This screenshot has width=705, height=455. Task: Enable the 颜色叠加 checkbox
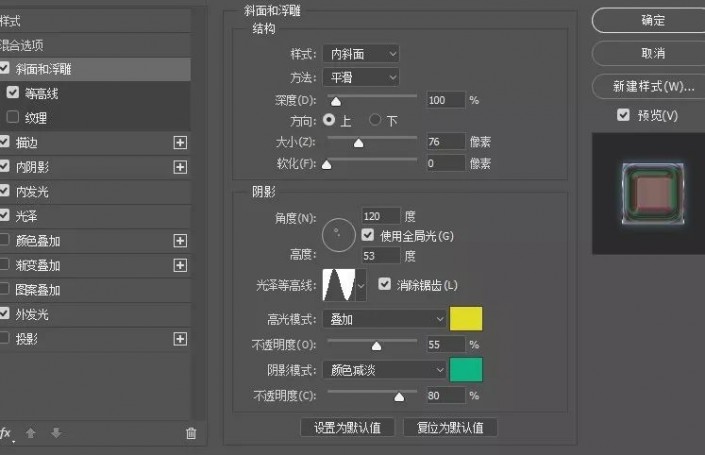[x=4, y=240]
